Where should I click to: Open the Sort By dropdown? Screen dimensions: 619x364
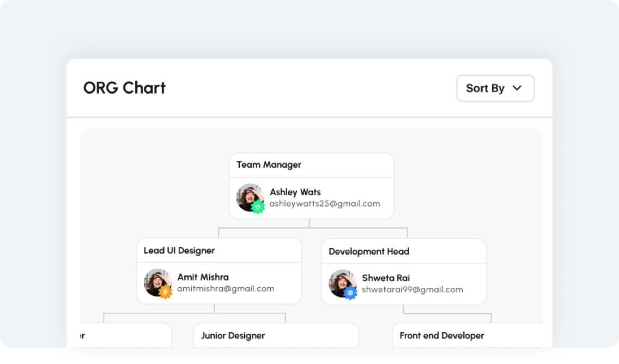pos(495,88)
